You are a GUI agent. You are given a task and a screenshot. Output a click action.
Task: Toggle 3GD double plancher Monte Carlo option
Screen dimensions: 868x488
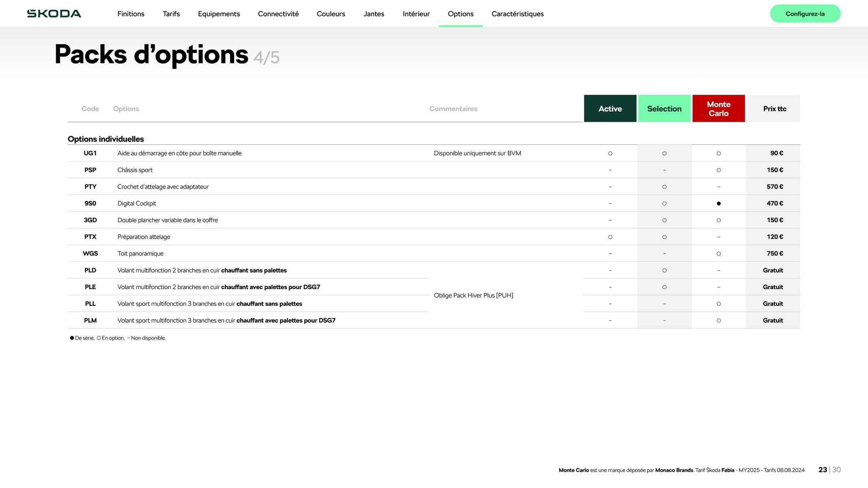[x=718, y=220]
